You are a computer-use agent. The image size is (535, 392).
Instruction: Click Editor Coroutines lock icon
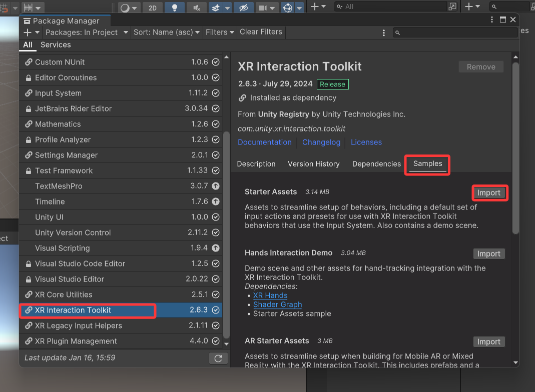(x=29, y=77)
